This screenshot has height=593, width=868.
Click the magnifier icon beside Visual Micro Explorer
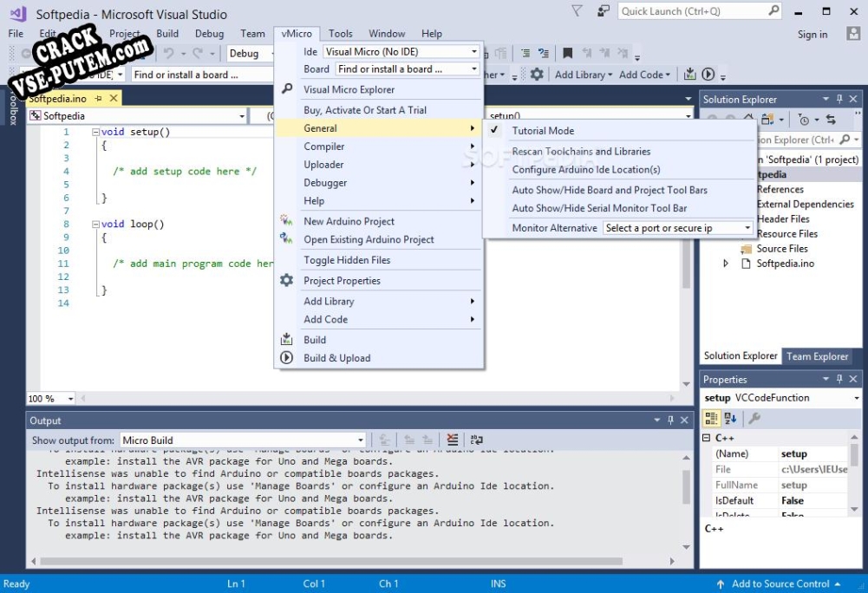pos(287,88)
